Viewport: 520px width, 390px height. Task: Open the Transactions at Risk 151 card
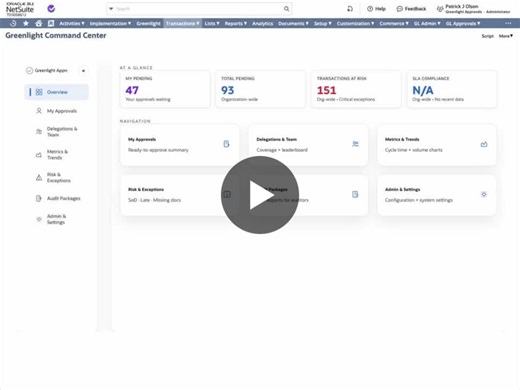(356, 89)
